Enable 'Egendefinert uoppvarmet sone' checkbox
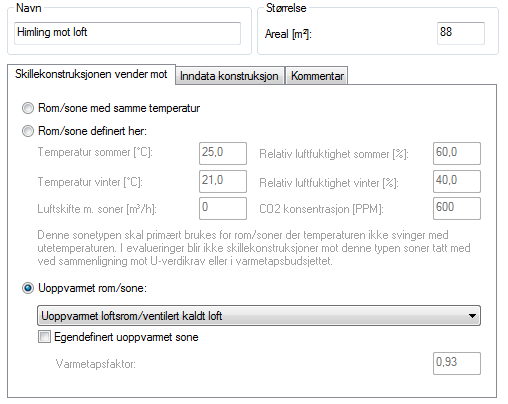The image size is (508, 404). click(44, 337)
